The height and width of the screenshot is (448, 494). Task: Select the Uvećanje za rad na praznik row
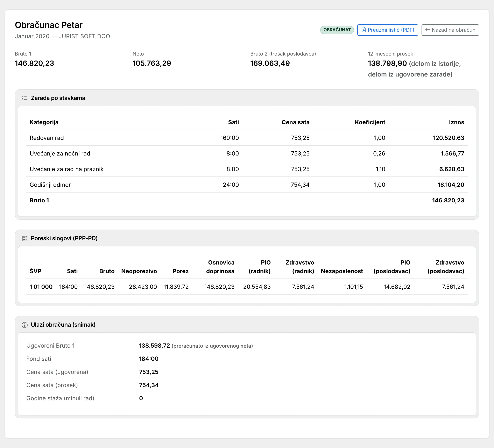(x=247, y=169)
